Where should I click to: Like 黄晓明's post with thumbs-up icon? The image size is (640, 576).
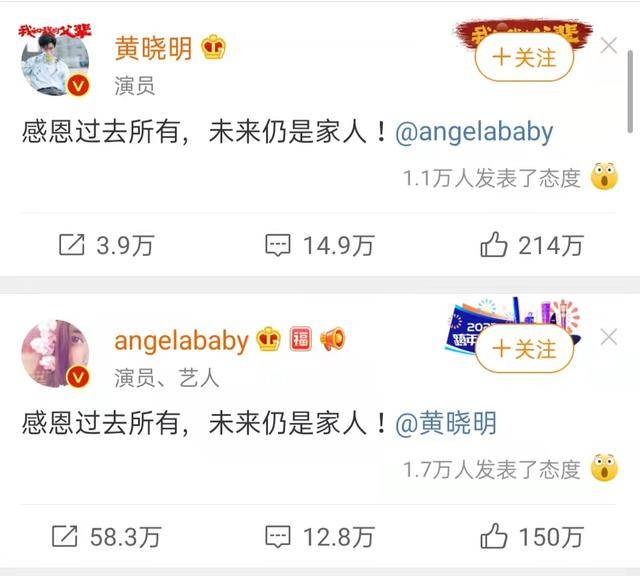click(493, 244)
